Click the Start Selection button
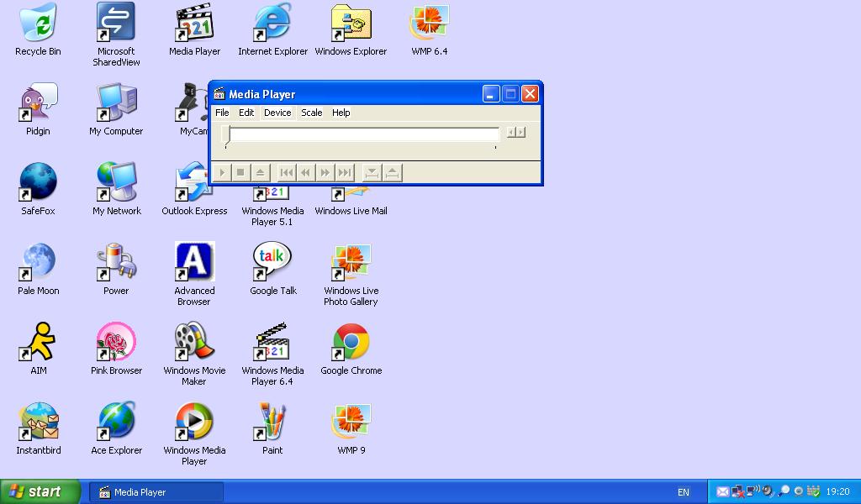Screen dimensions: 861x504 pyautogui.click(x=372, y=173)
